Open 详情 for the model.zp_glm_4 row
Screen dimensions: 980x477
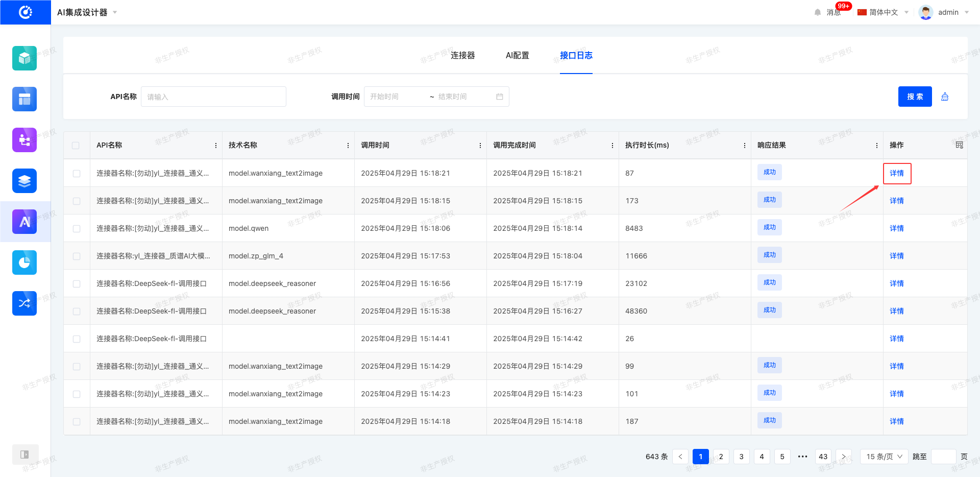point(896,256)
